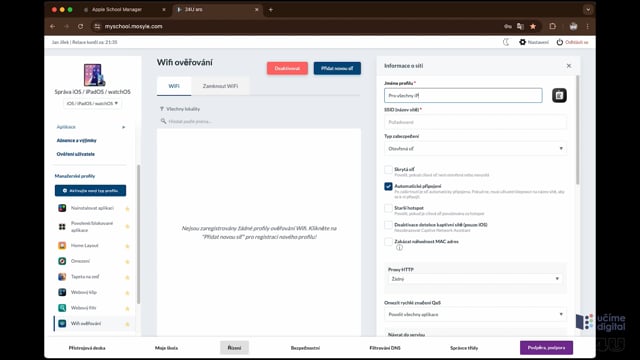Open the Webový klip profile icon
Screen dimensions: 640x360
(62, 292)
